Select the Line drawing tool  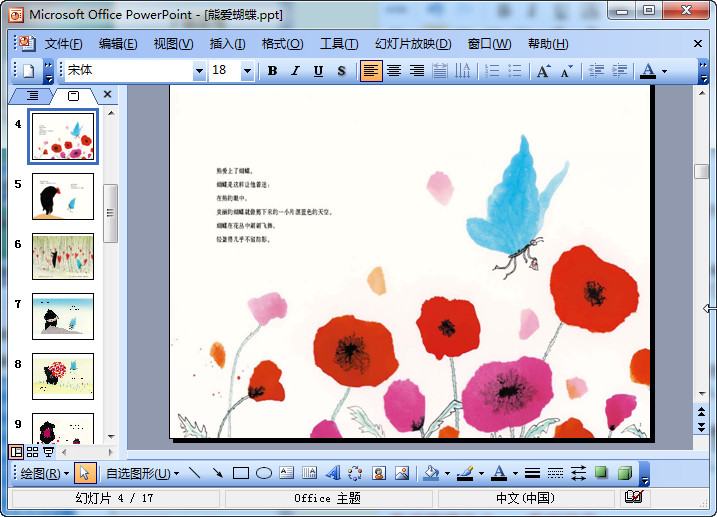pos(195,473)
